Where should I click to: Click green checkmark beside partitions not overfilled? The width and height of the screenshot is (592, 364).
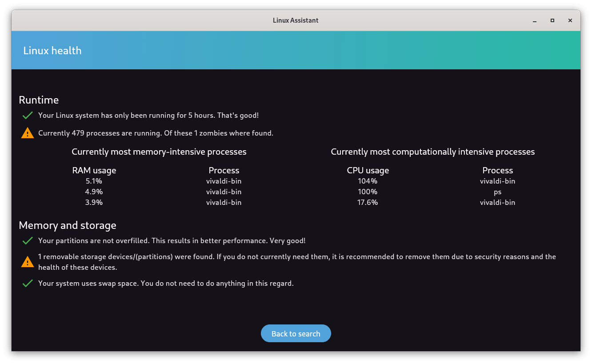[28, 241]
